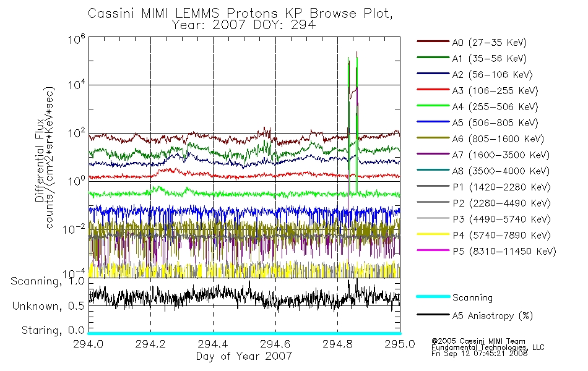Viewport: 588px width, 371px height.
Task: Click the 295.0 x-axis tick label
Action: pos(400,344)
